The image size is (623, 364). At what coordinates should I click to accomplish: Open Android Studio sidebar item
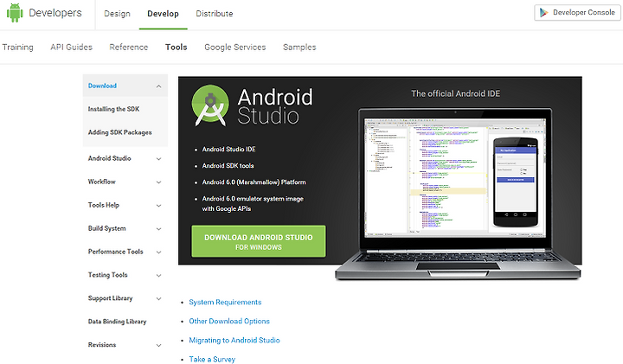109,158
